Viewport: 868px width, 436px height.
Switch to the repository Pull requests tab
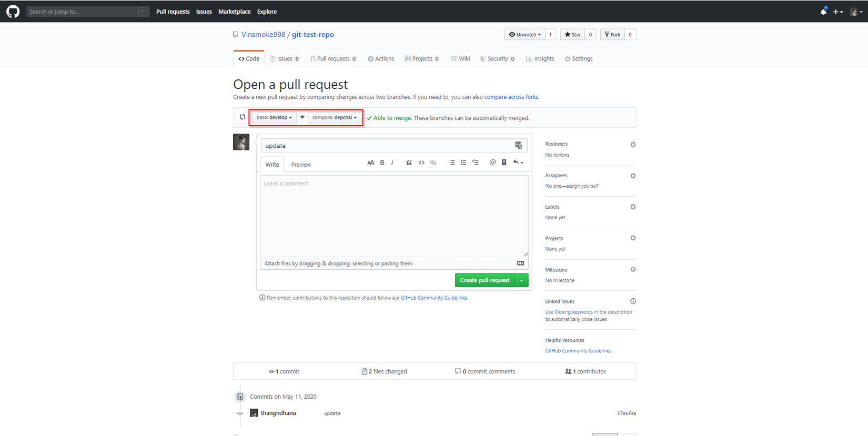pyautogui.click(x=334, y=59)
